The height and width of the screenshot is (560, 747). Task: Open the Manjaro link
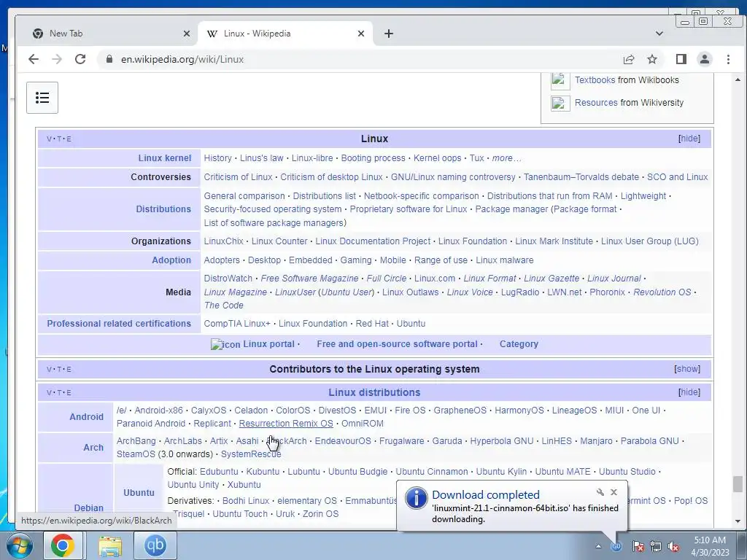click(x=596, y=441)
